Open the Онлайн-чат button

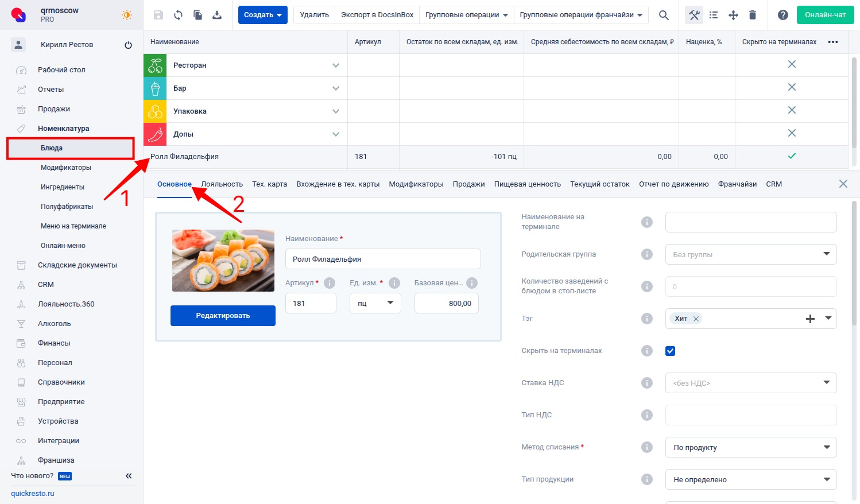pos(825,15)
